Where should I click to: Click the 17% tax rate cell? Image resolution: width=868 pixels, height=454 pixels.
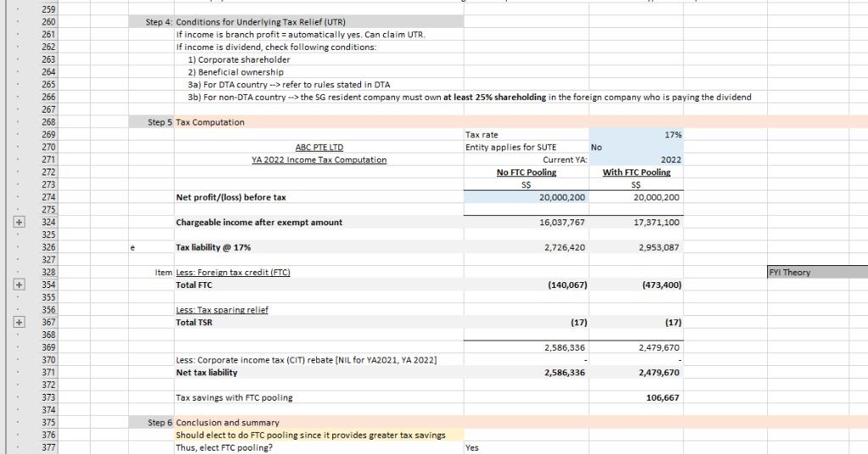tap(636, 134)
